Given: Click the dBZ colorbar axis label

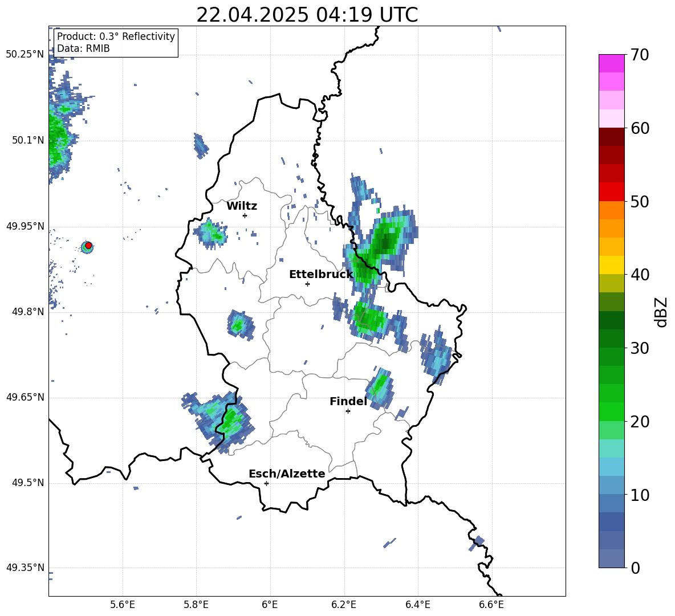Looking at the screenshot, I should pos(661,312).
